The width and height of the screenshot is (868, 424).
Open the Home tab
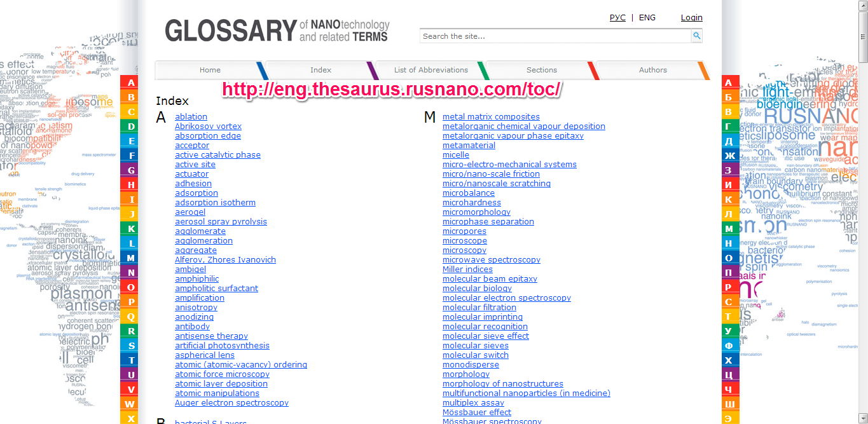click(x=210, y=70)
